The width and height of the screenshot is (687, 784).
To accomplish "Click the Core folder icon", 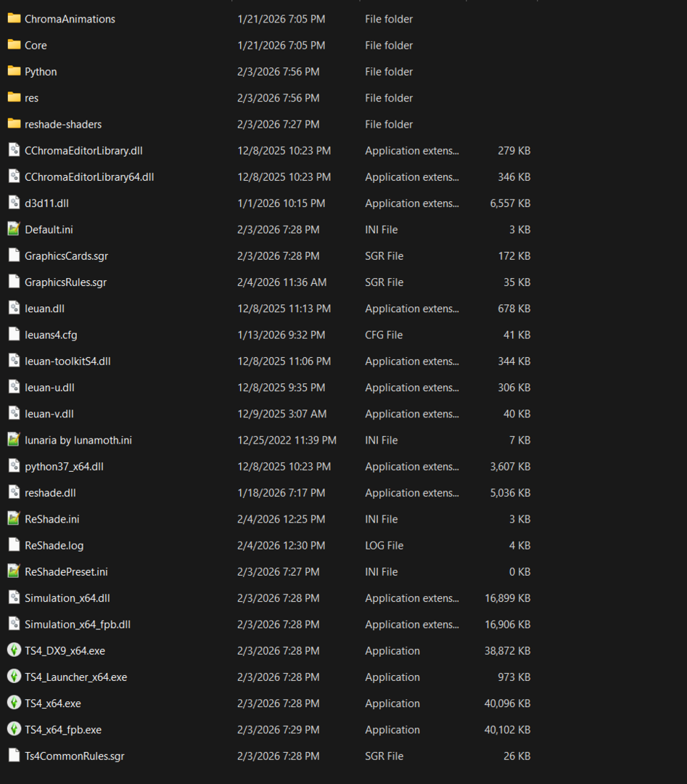I will click(x=14, y=45).
